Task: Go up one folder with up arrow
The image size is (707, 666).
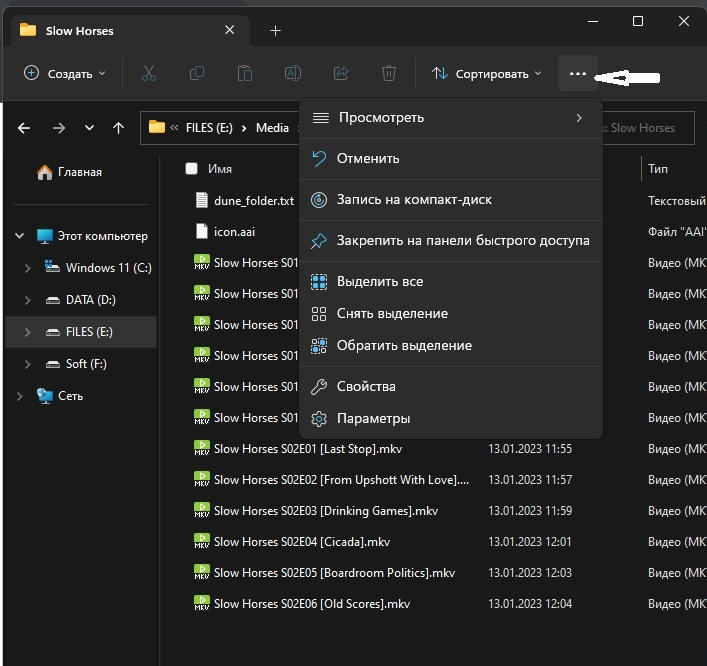Action: click(119, 128)
